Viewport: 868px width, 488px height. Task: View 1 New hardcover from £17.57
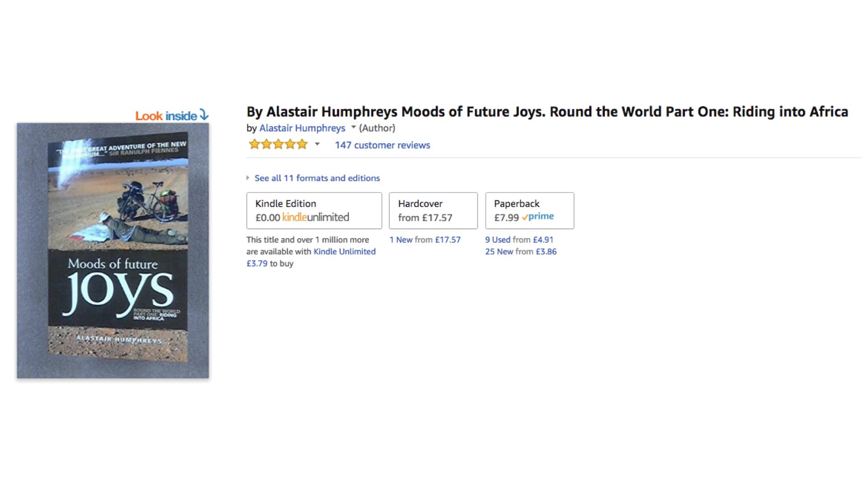pos(425,240)
